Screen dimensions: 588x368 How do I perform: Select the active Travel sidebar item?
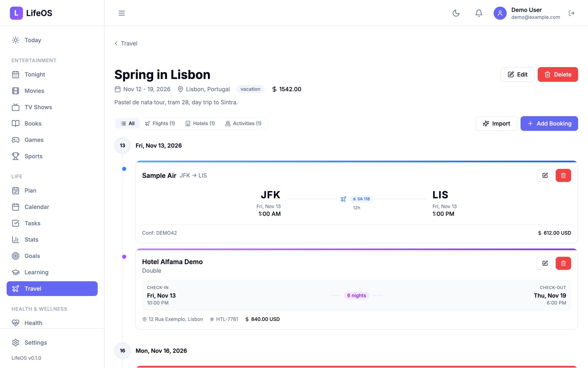(x=52, y=289)
